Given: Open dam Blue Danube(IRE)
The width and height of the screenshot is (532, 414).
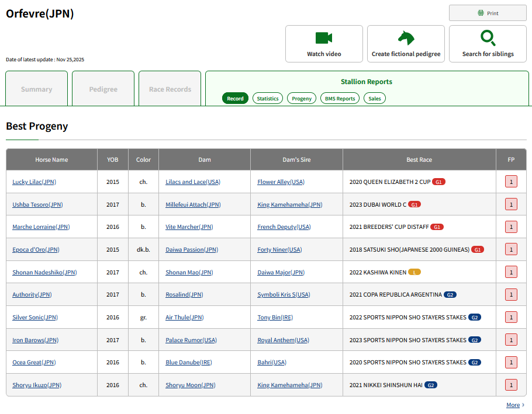Looking at the screenshot, I should 189,363.
